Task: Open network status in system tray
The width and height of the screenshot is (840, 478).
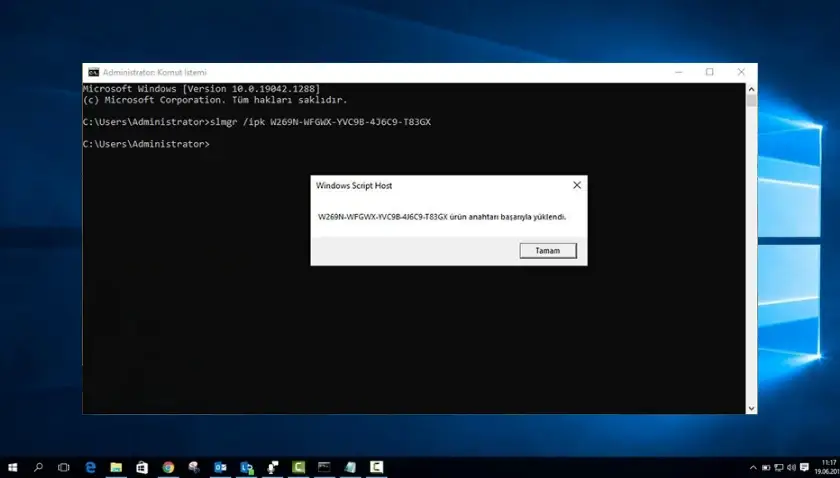Action: (779, 468)
